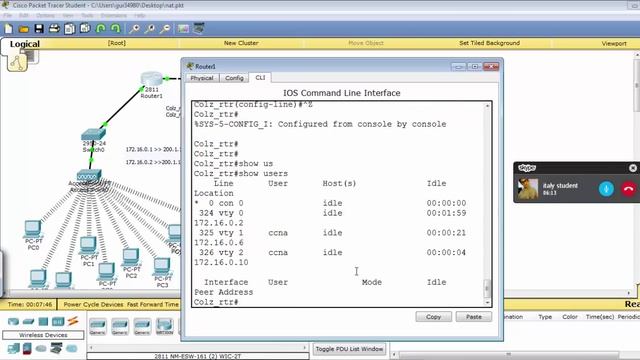Click PC2 in the topology
Image resolution: width=640 pixels, height=360 pixels.
click(x=131, y=257)
